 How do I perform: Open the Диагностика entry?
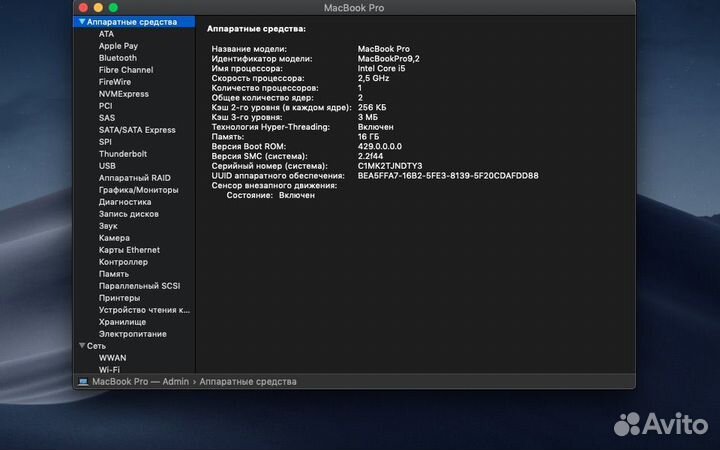point(125,202)
